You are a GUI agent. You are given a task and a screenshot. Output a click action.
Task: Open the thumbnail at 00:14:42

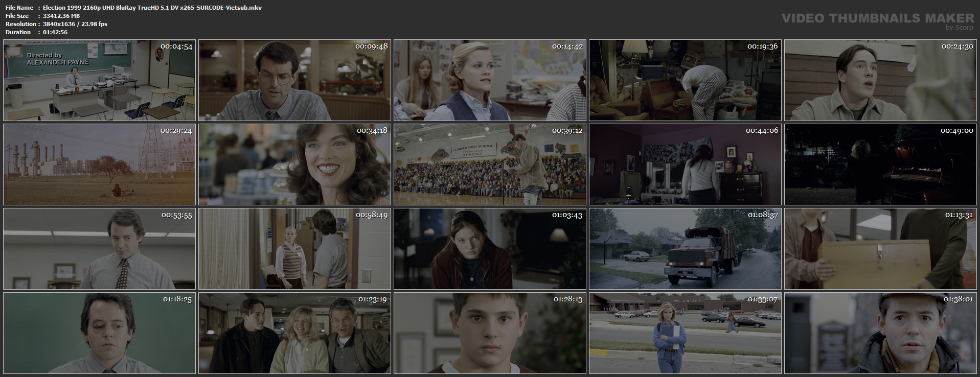coord(490,80)
